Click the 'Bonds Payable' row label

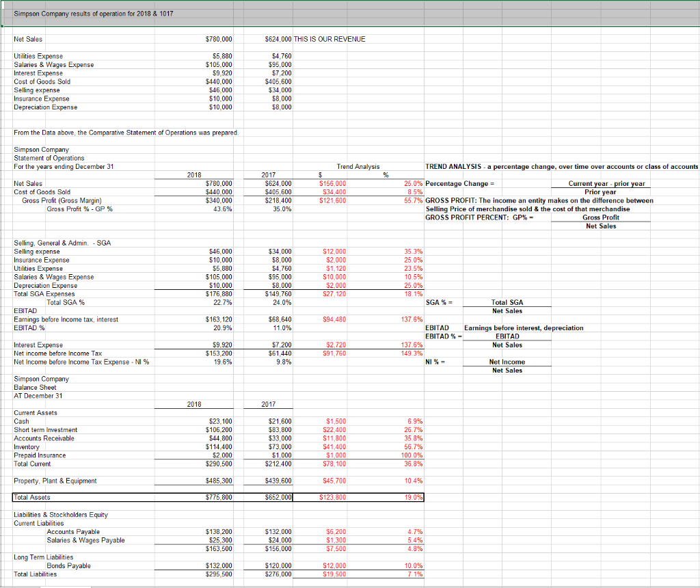coord(69,565)
